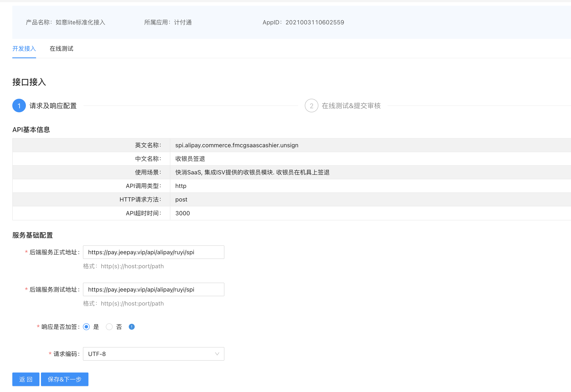Click the 在线测试&提交审核 step label
This screenshot has height=392, width=571.
(351, 106)
